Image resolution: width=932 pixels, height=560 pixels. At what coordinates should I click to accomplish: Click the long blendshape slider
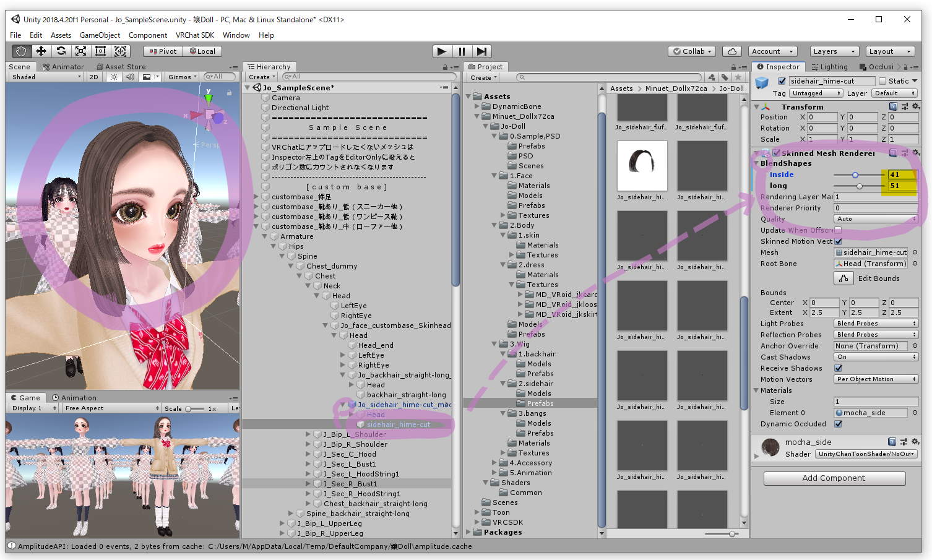859,186
